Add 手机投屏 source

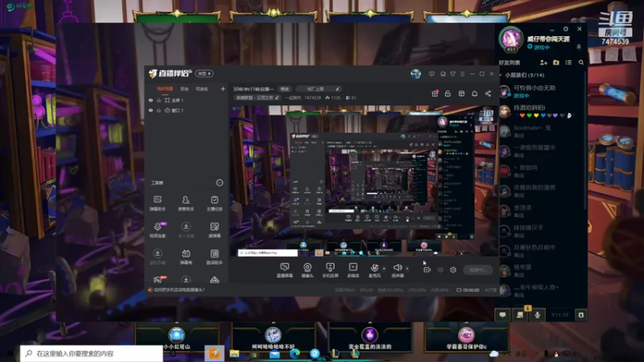pyautogui.click(x=330, y=270)
